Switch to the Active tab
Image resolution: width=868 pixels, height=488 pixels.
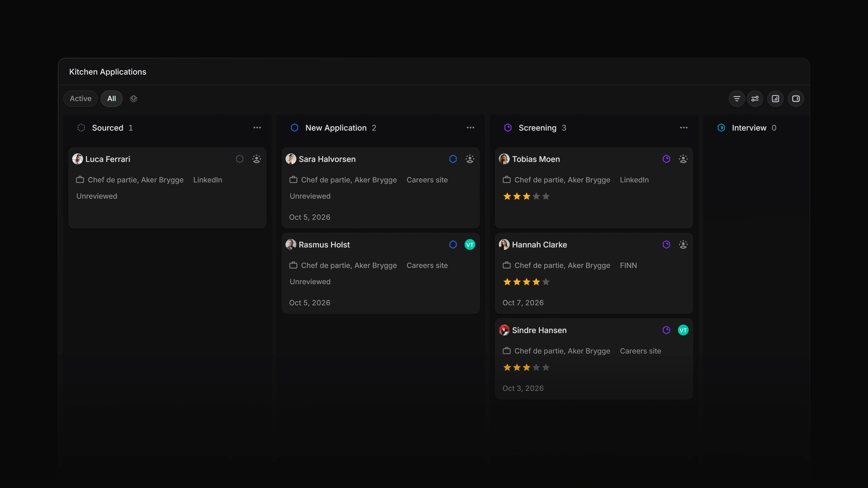click(x=80, y=99)
